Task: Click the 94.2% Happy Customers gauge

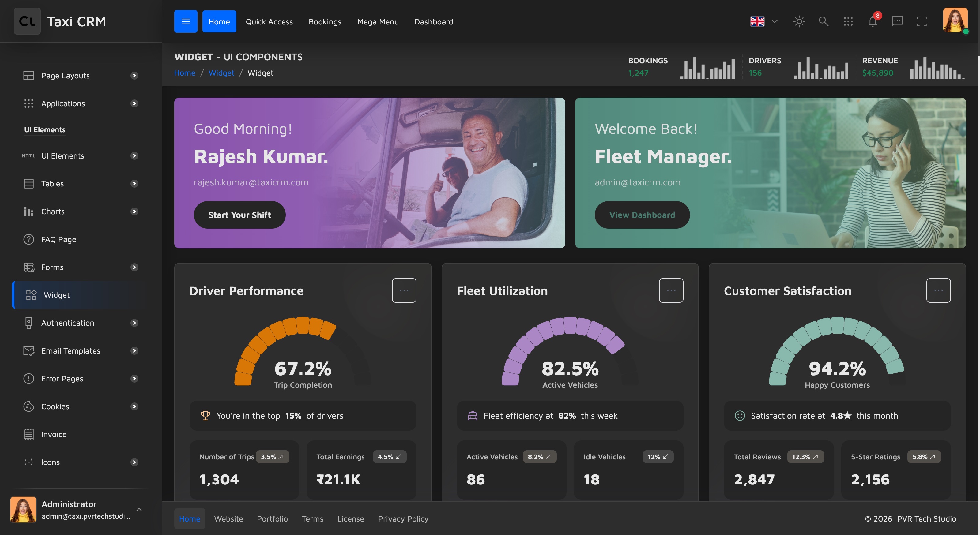Action: (837, 351)
